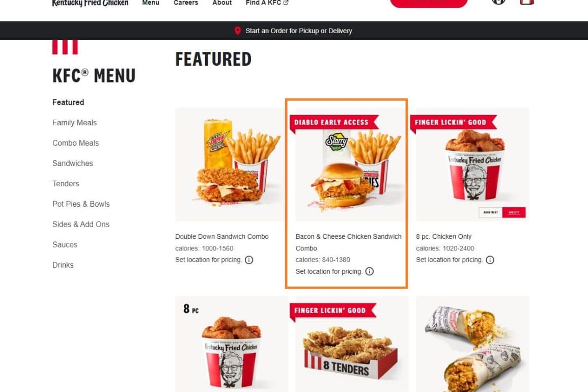Screen dimensions: 588x392
Task: Open pricing info icon for 8 pc. Chicken
Action: [x=490, y=260]
